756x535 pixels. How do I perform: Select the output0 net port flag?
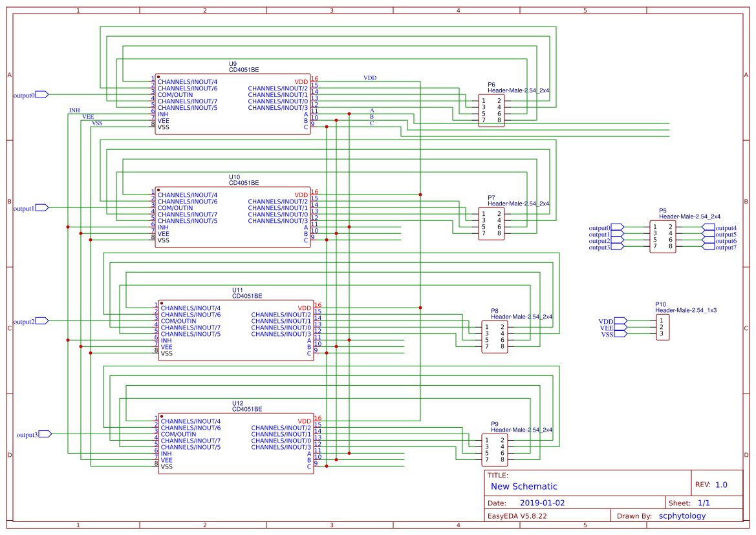coord(31,94)
